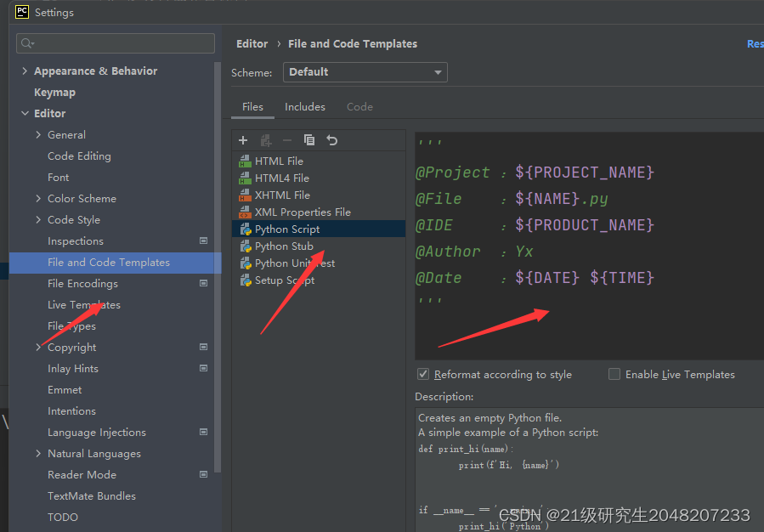This screenshot has width=764, height=532.
Task: Click the Editor breadcrumb link
Action: point(252,44)
